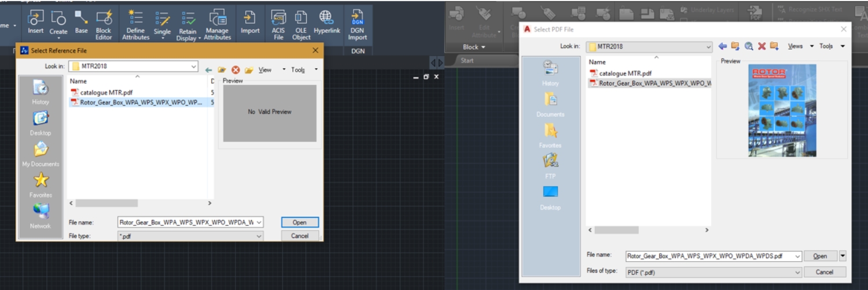Click Define Attributes in the ribbon

(x=136, y=25)
